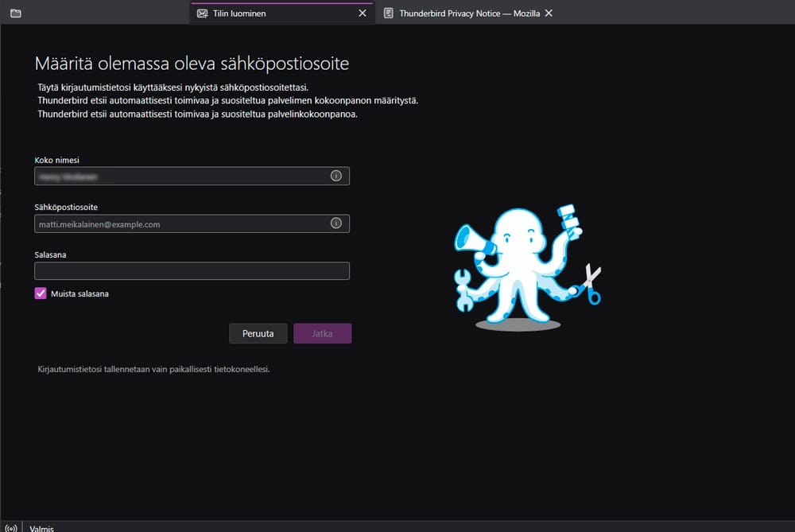Close the Tilin luominen tab
The image size is (795, 532).
(x=362, y=13)
